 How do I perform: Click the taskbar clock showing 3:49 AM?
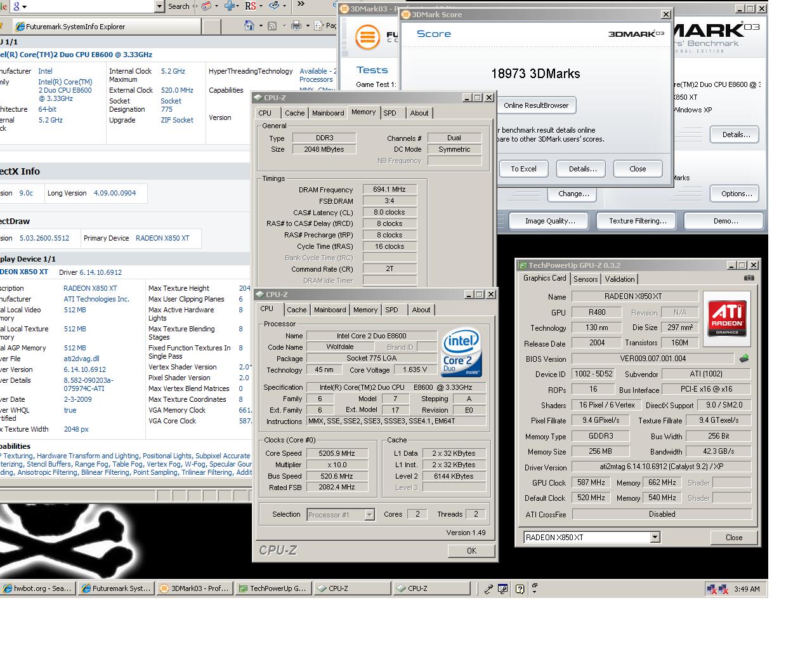(x=747, y=589)
